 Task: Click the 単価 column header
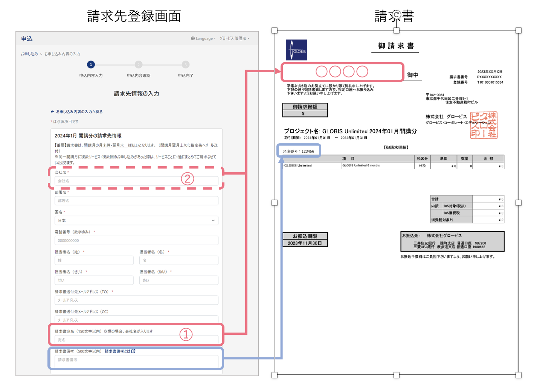444,159
